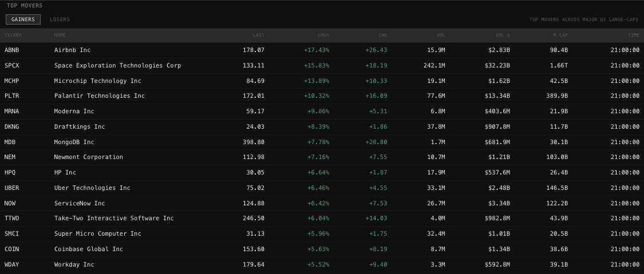Click the 37.8M volume cell
644x274 pixels.
point(436,127)
